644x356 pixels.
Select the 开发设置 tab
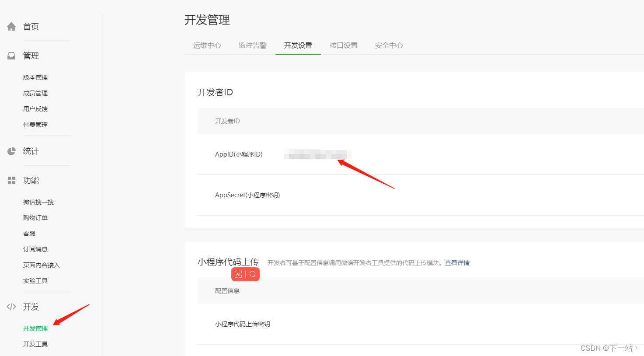[x=298, y=45]
